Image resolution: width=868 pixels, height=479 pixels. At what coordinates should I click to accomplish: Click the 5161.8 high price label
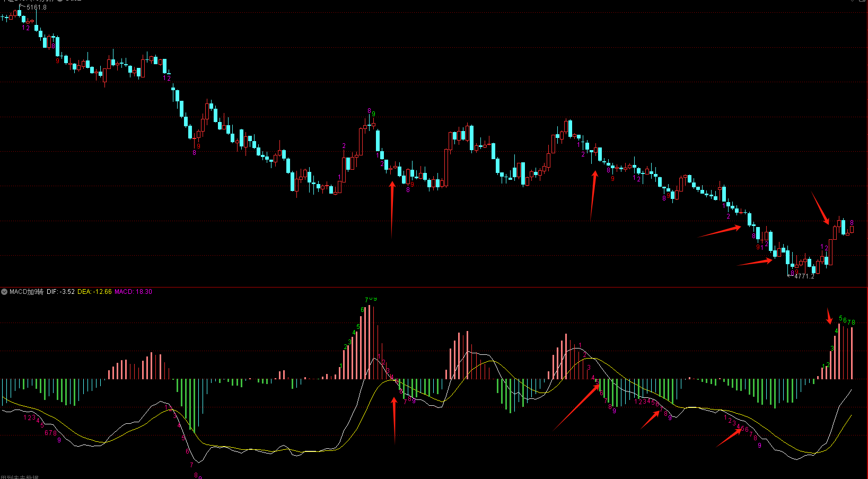click(36, 7)
